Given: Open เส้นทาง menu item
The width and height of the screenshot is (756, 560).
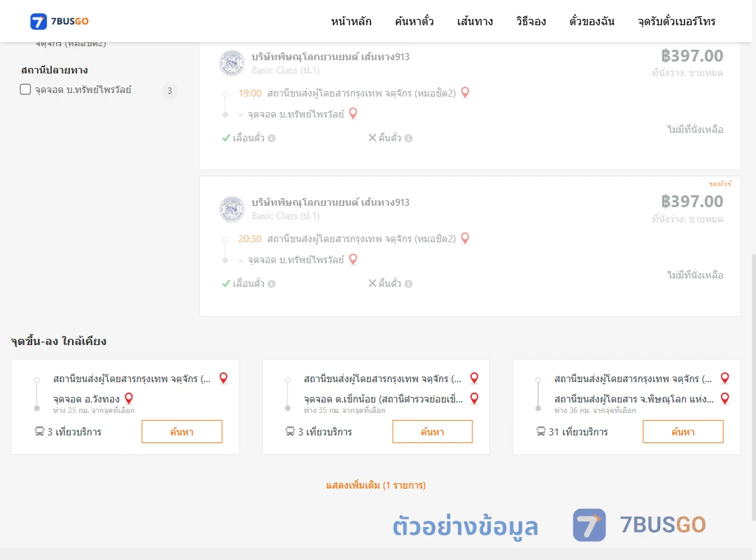Looking at the screenshot, I should tap(475, 21).
